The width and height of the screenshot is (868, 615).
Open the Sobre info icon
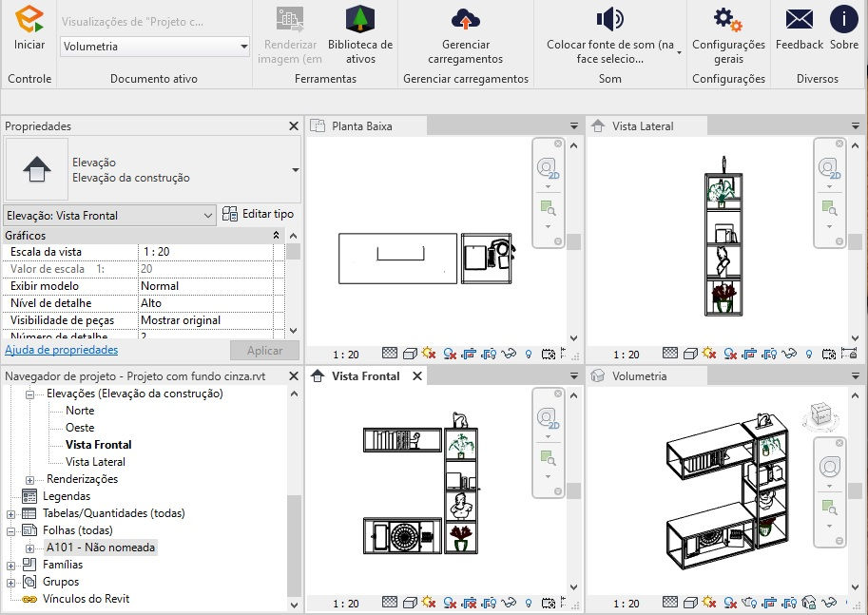point(843,19)
